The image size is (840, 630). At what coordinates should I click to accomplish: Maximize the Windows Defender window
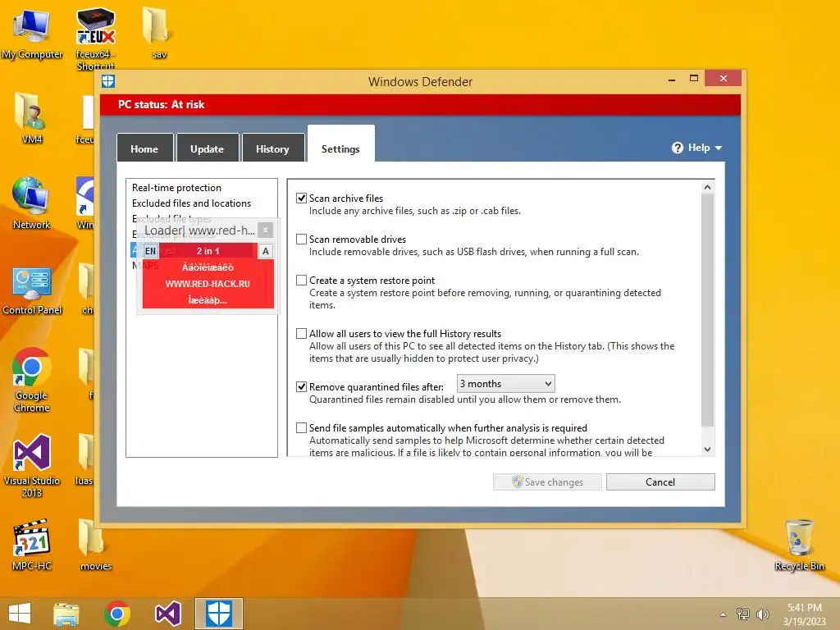(694, 78)
